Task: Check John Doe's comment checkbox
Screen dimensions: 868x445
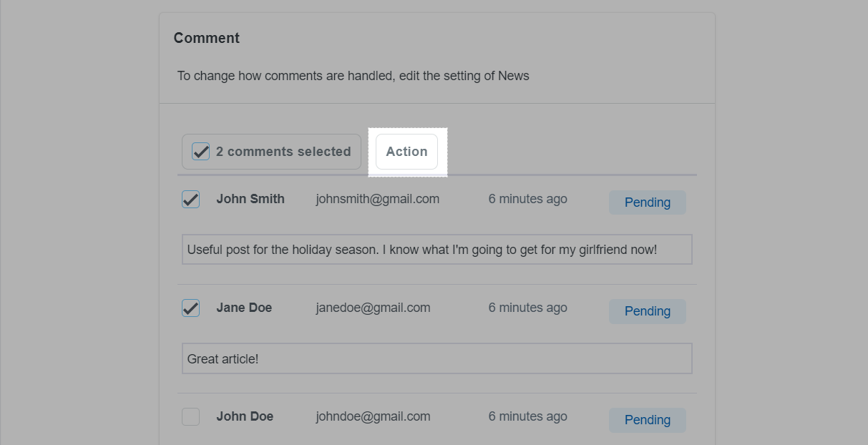Action: (190, 416)
